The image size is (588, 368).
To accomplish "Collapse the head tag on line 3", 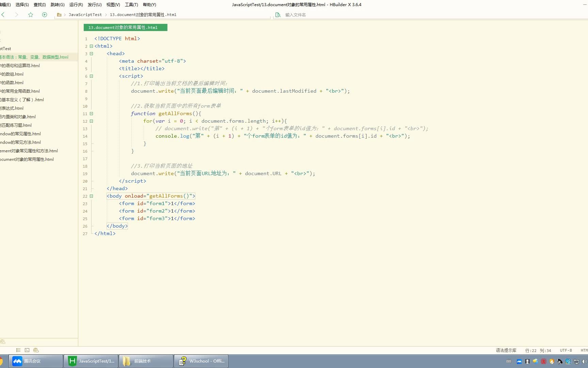I will [91, 53].
